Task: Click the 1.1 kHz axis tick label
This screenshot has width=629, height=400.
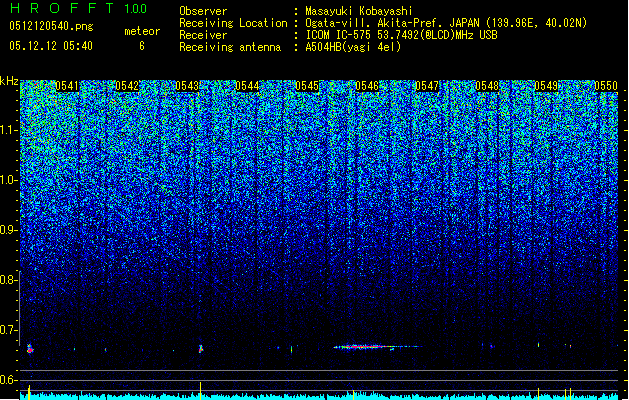Action: (9, 130)
